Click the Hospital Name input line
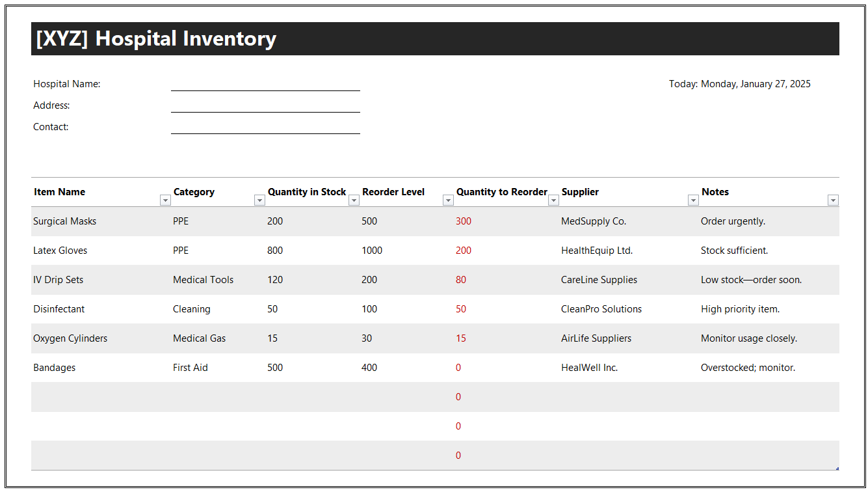868x492 pixels. point(265,84)
